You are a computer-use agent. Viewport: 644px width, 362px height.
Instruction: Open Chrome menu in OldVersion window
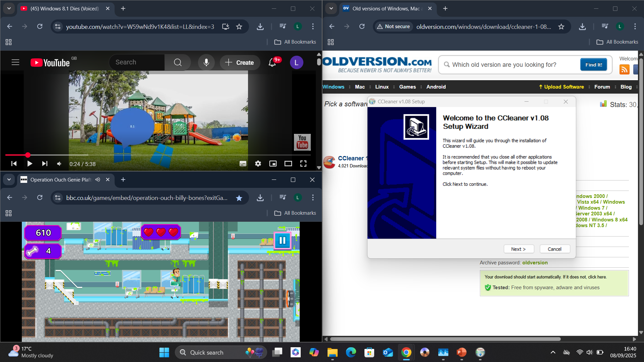[x=635, y=27]
